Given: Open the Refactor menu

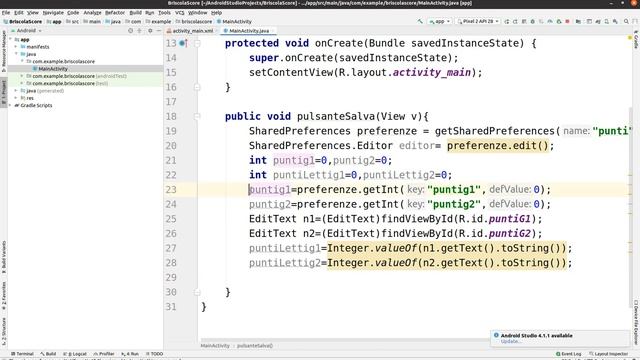Looking at the screenshot, I should pos(115,13).
